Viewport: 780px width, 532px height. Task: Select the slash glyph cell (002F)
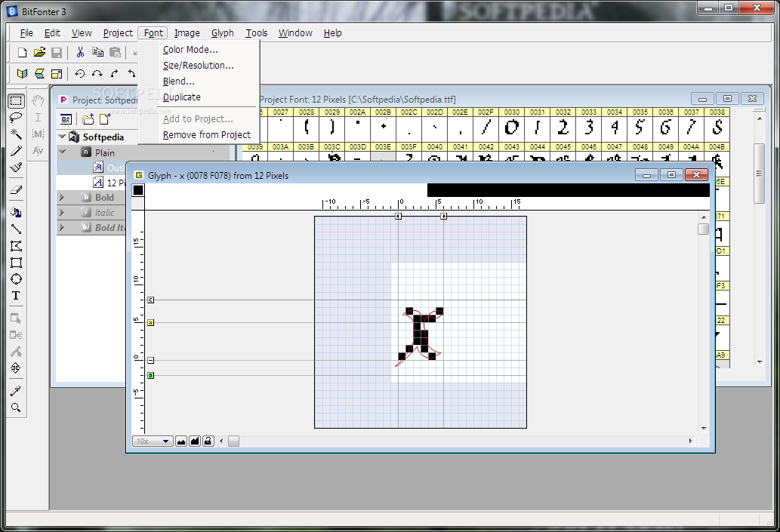pos(486,125)
